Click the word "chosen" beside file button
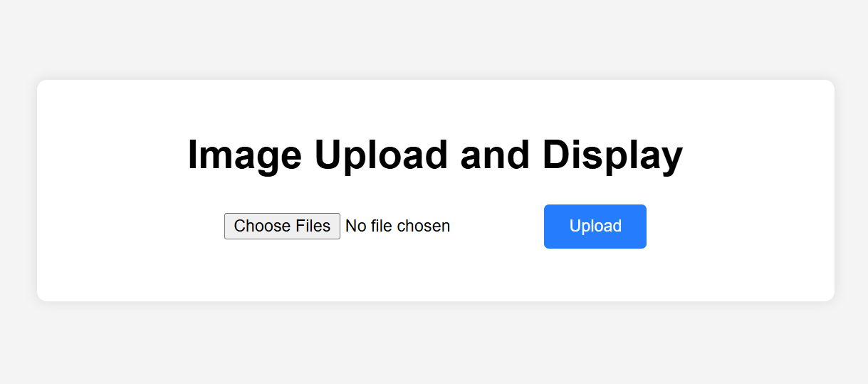Viewport: 868px width, 384px height. tap(423, 226)
